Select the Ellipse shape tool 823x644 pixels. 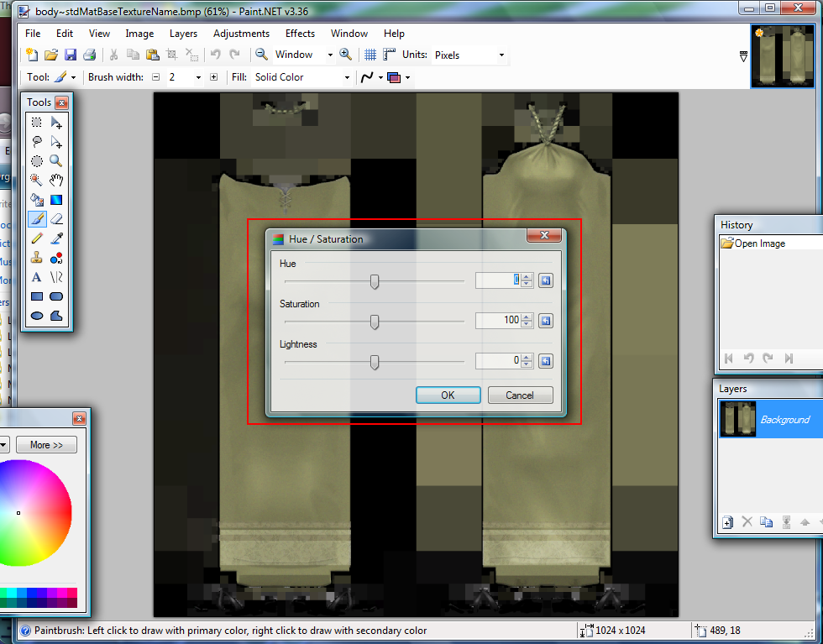click(x=37, y=316)
